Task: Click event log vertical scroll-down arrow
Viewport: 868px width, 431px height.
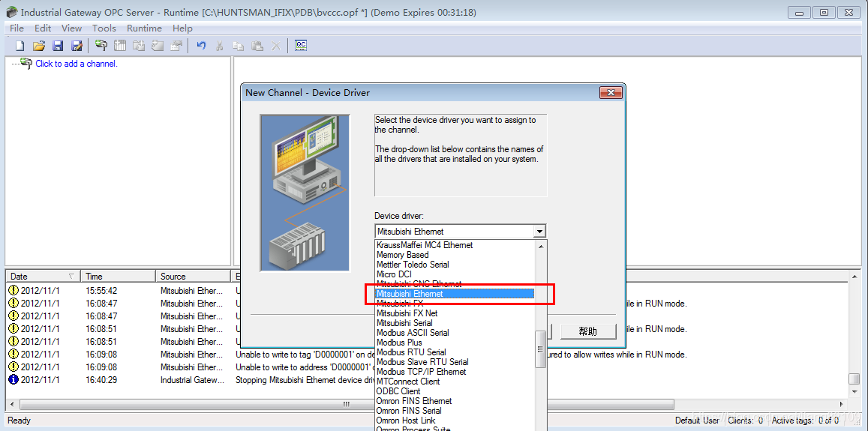Action: [x=854, y=394]
